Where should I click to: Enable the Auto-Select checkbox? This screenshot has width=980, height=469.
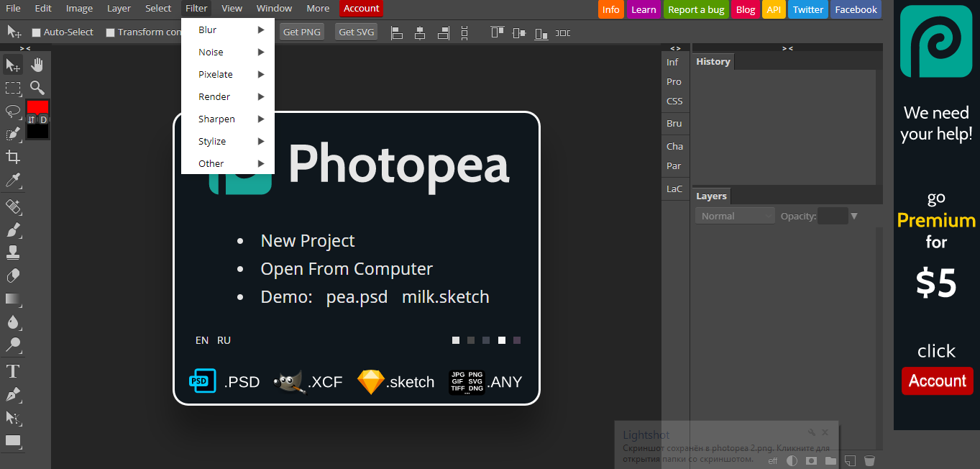coord(37,32)
